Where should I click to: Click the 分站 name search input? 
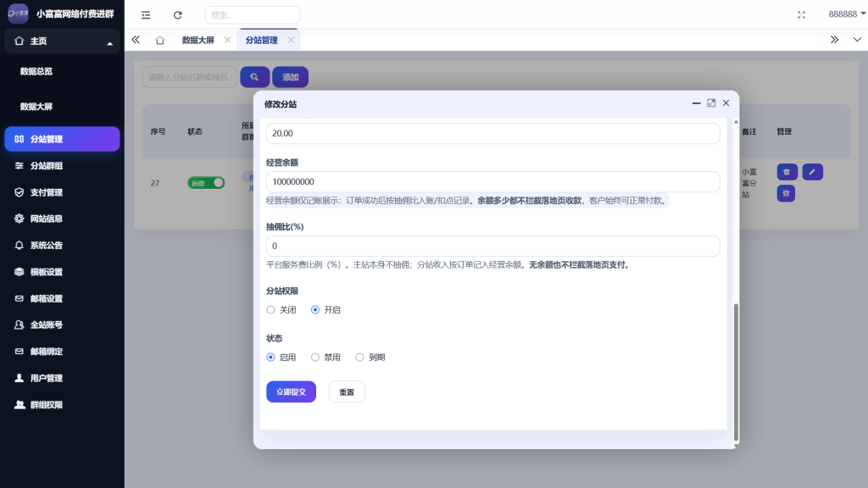(x=190, y=77)
